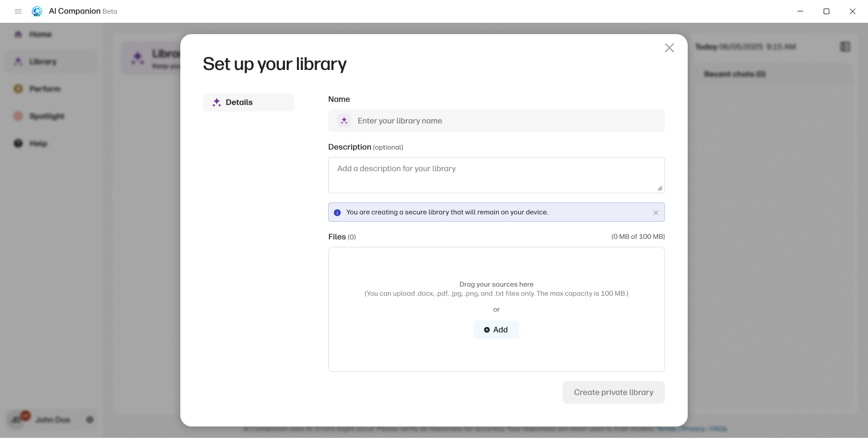Go to Home in the background sidebar
This screenshot has height=439, width=868.
pyautogui.click(x=51, y=34)
